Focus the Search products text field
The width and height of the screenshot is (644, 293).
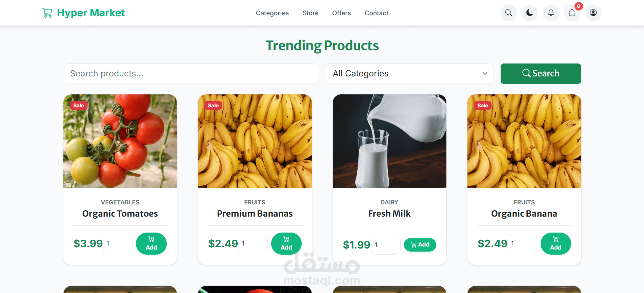191,74
